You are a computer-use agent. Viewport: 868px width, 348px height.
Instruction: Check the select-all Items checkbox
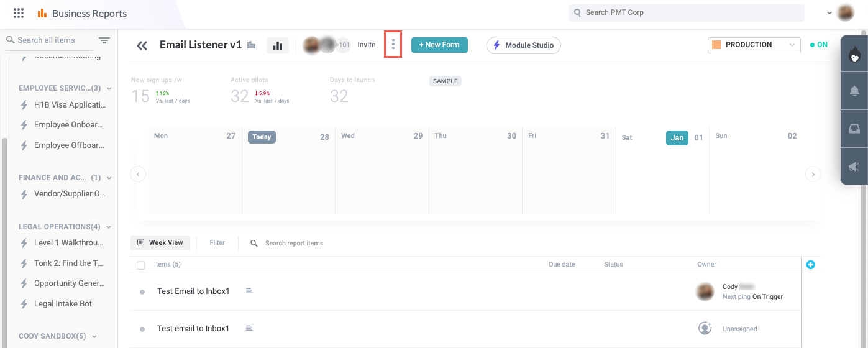(x=141, y=265)
